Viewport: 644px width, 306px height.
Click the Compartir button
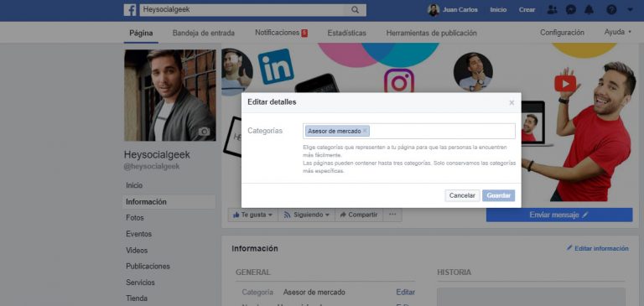point(359,215)
